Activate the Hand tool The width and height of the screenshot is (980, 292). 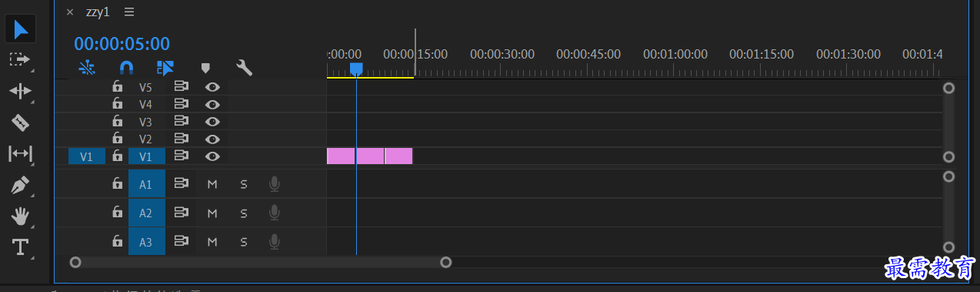pyautogui.click(x=20, y=216)
